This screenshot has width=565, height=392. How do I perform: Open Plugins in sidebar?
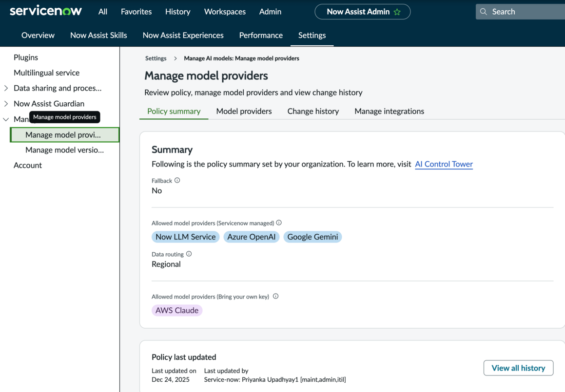tap(25, 57)
